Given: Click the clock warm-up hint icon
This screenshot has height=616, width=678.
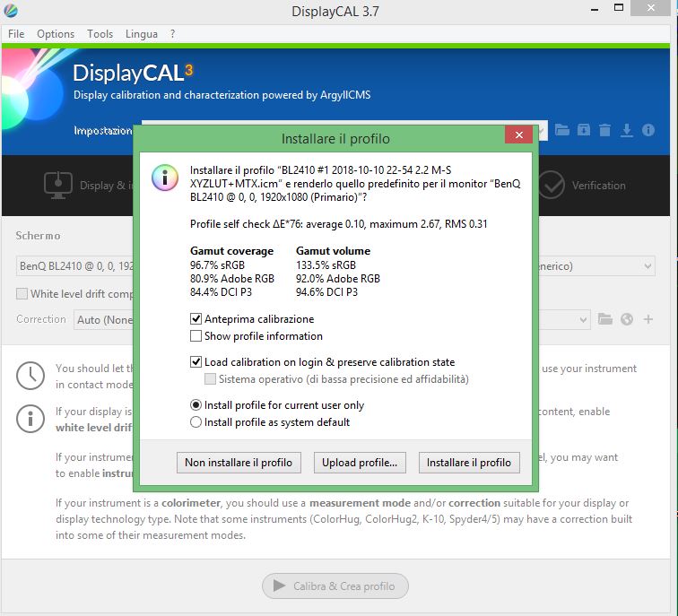Looking at the screenshot, I should tap(30, 376).
